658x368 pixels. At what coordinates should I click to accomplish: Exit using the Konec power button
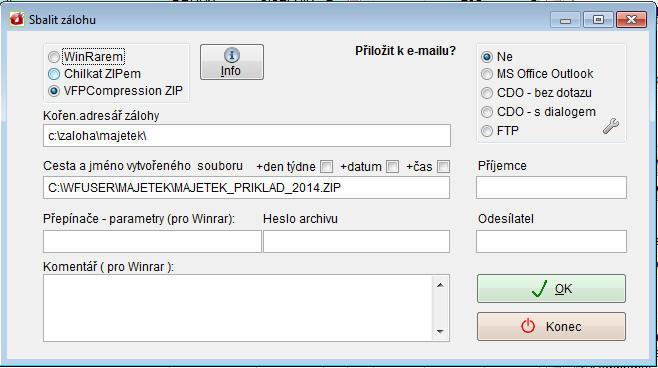coord(551,326)
